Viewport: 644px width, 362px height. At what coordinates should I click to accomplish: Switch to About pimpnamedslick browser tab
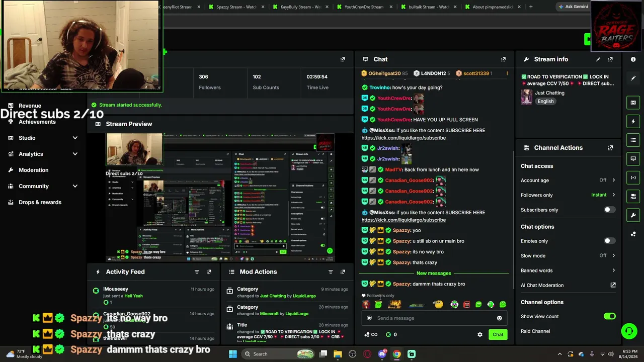(x=493, y=7)
